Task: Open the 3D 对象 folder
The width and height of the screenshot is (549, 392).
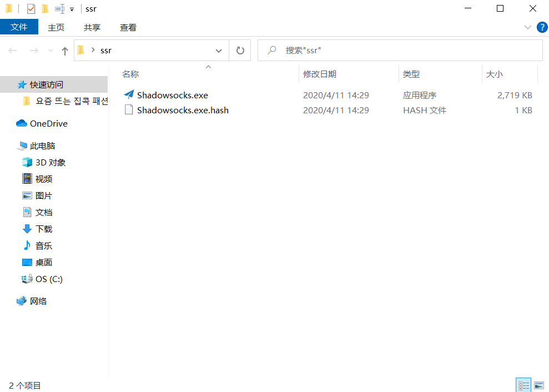Action: pyautogui.click(x=51, y=163)
